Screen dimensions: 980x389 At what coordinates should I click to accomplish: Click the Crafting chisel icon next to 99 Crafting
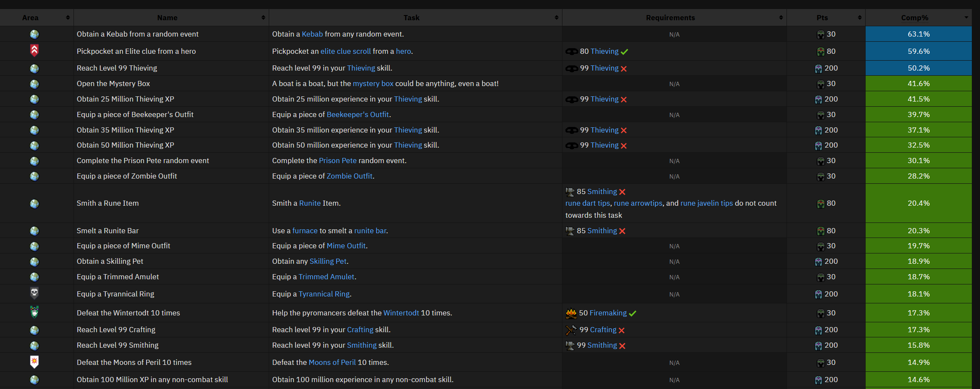point(571,330)
